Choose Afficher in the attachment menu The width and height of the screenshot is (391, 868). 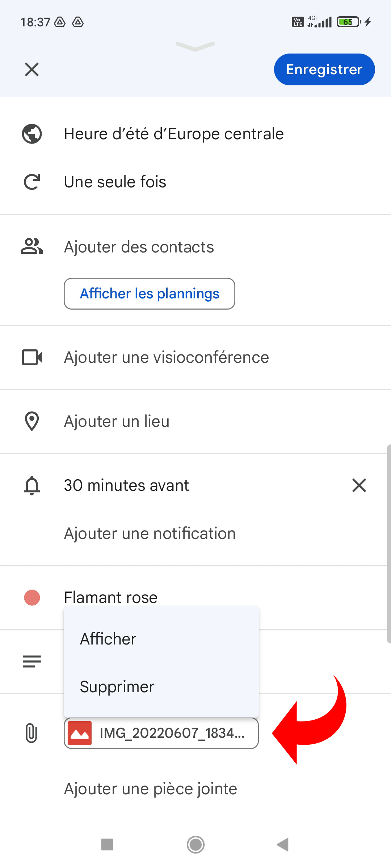point(108,639)
